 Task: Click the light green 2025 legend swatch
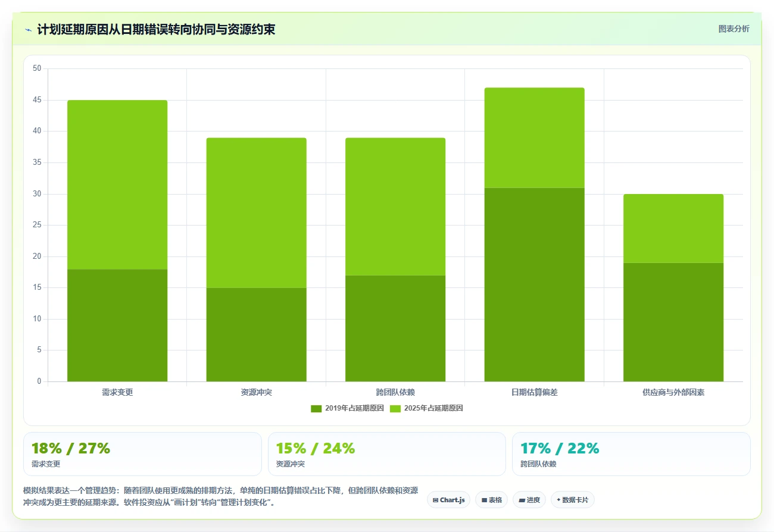[x=395, y=408]
